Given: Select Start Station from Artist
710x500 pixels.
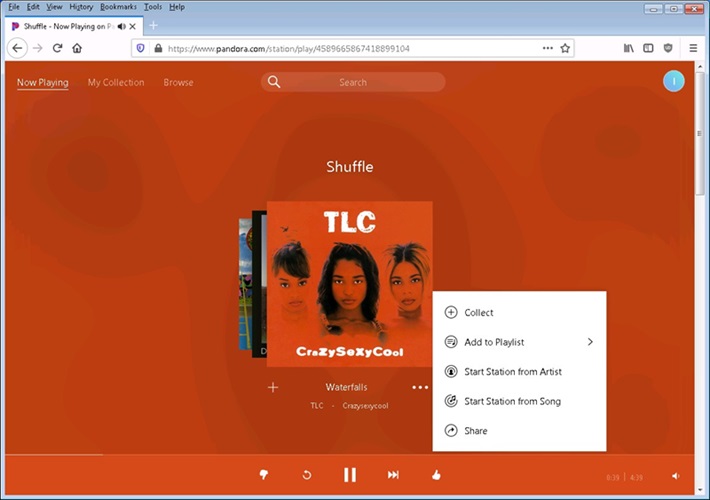Looking at the screenshot, I should click(x=519, y=371).
